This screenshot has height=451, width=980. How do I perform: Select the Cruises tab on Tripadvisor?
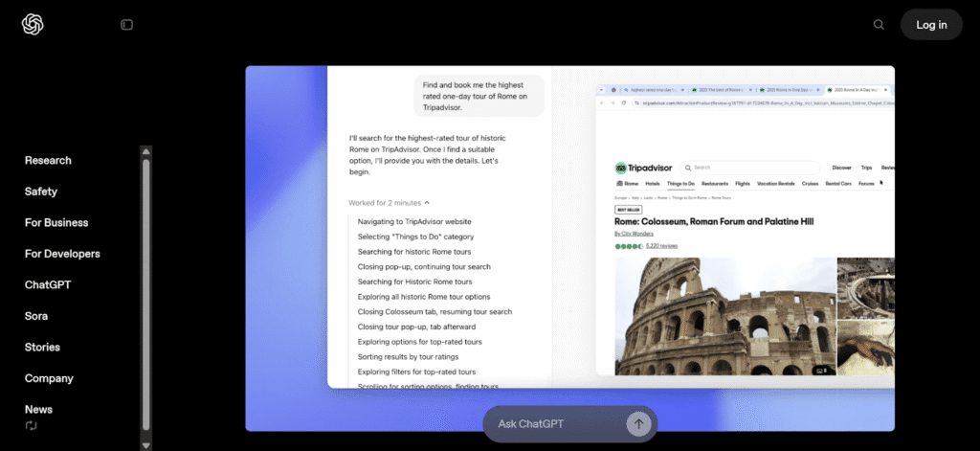click(810, 184)
